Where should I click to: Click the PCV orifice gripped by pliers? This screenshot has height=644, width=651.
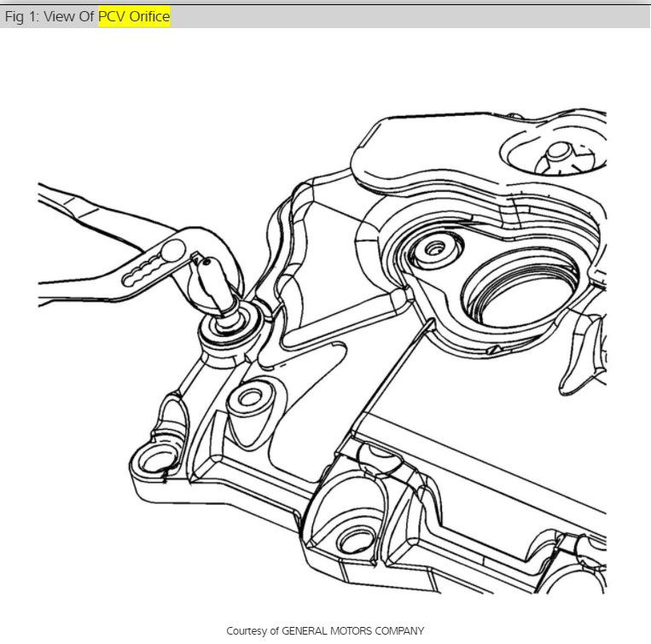point(214,287)
